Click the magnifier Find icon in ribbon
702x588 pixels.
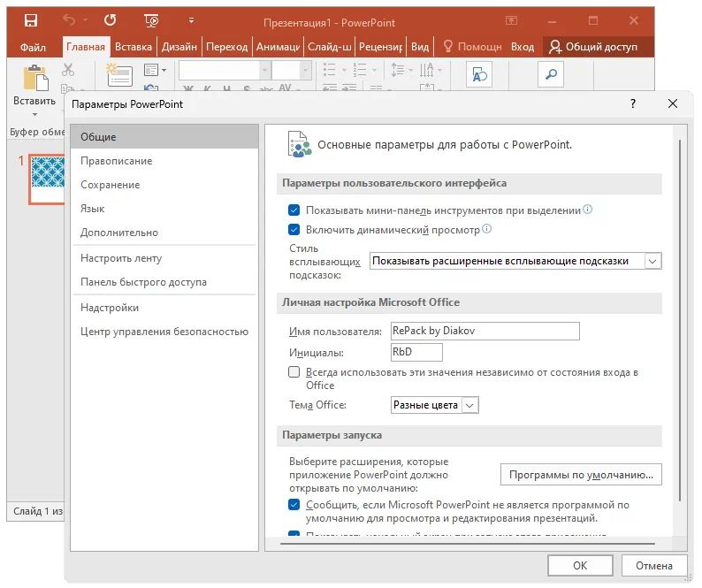(550, 75)
